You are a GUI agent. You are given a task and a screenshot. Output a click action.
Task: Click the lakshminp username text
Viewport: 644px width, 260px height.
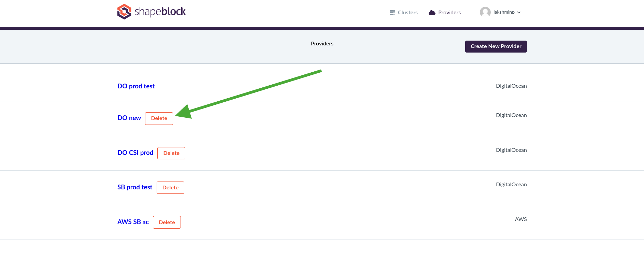504,12
